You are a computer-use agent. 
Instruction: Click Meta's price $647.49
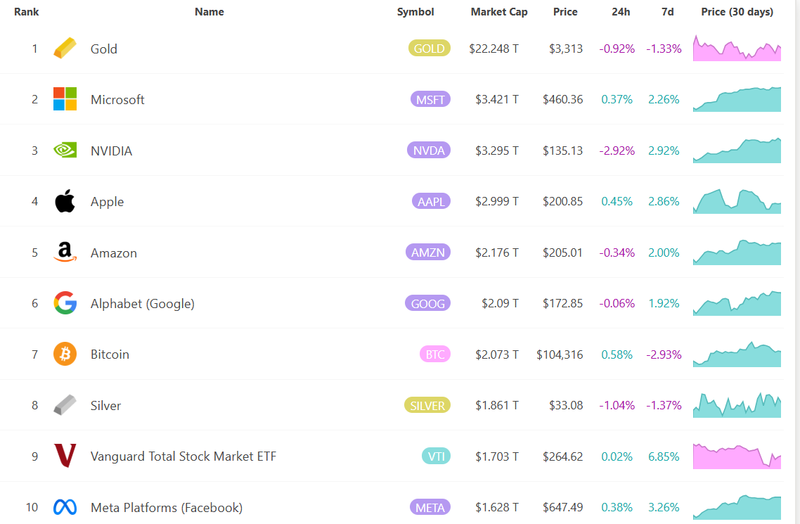pyautogui.click(x=563, y=508)
